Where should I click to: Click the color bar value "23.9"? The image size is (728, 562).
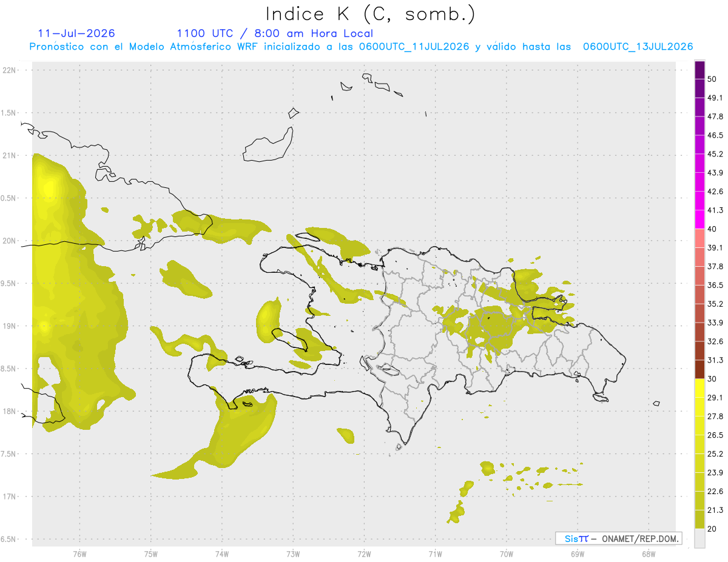[715, 473]
